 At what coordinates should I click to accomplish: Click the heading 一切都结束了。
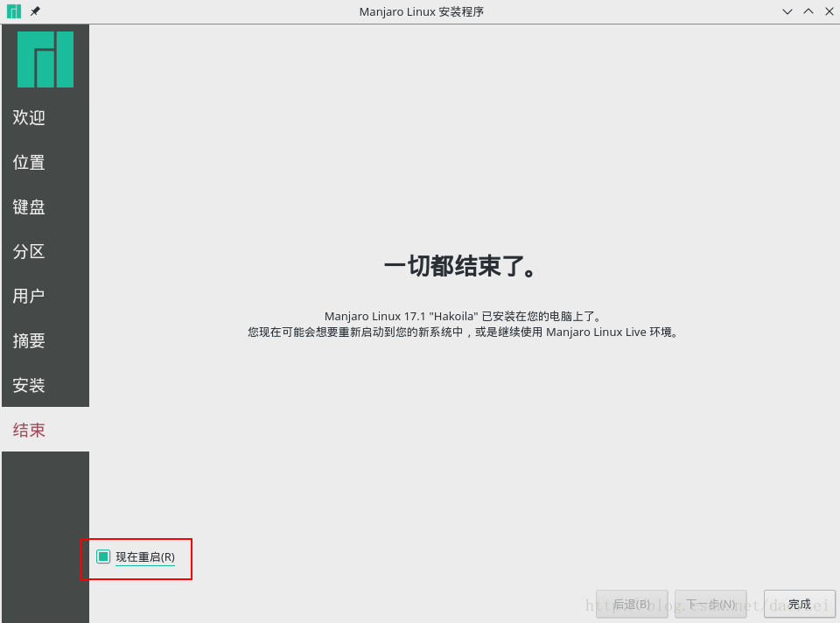coord(460,266)
